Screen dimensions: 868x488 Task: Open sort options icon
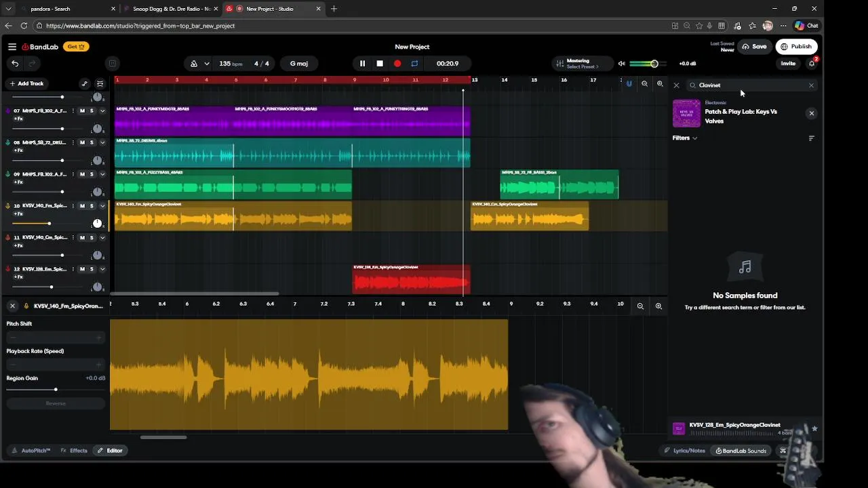click(x=812, y=138)
